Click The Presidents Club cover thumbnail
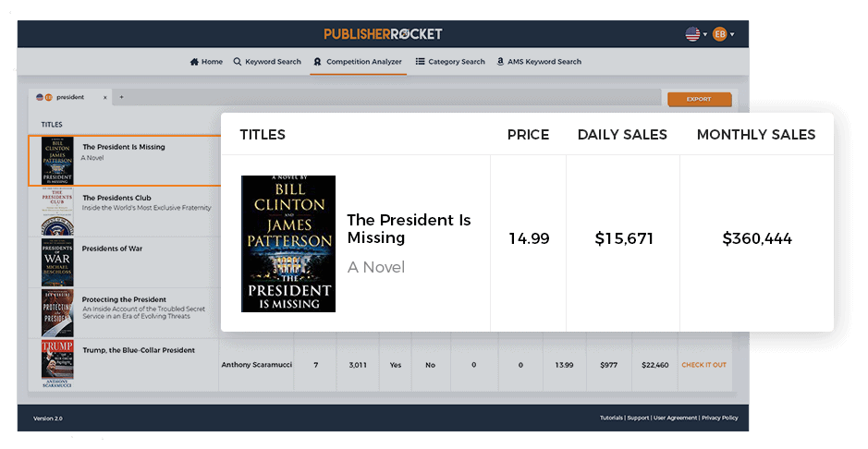The image size is (868, 449). pos(57,212)
